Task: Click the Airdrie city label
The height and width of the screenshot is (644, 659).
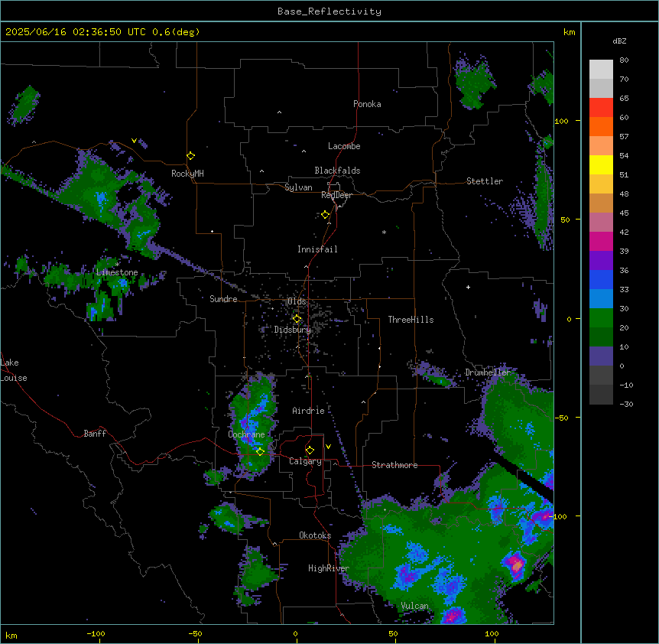Action: click(x=309, y=411)
